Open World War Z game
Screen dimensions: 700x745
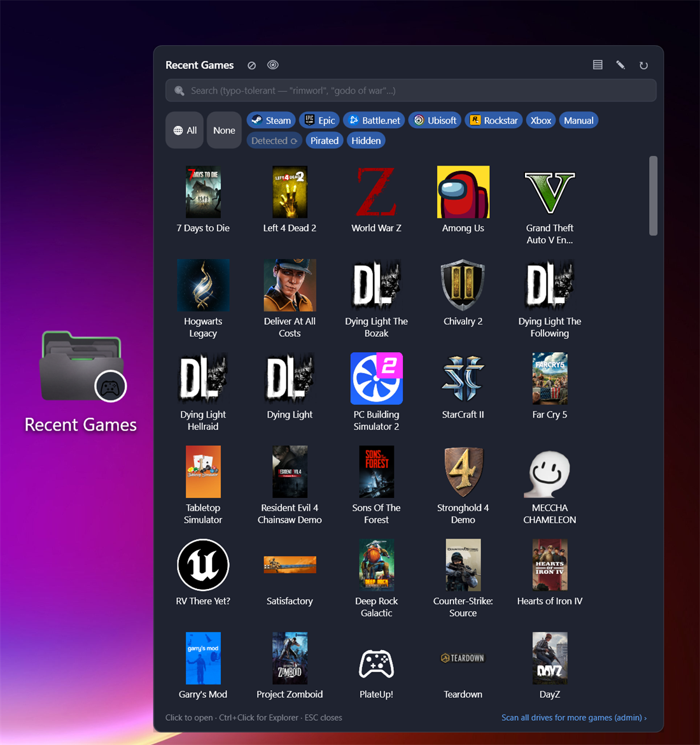tap(376, 192)
